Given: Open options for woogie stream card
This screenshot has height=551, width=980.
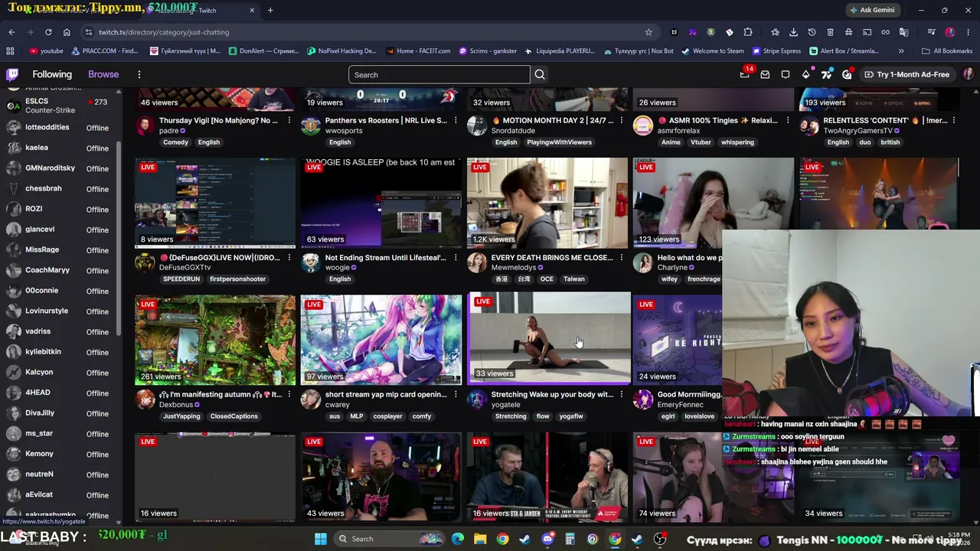Looking at the screenshot, I should point(456,257).
